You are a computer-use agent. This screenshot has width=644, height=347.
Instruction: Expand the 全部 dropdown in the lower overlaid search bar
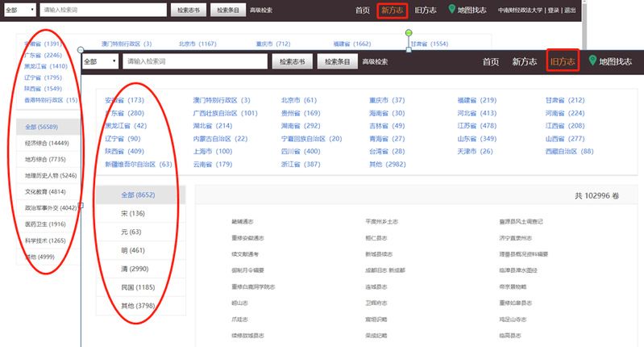100,61
